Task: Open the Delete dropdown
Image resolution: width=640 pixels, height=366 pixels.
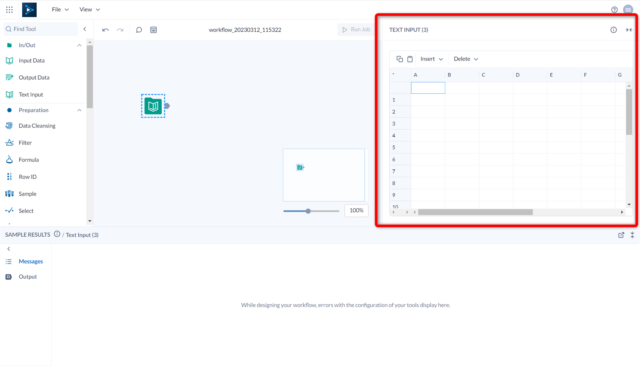Action: pos(465,59)
